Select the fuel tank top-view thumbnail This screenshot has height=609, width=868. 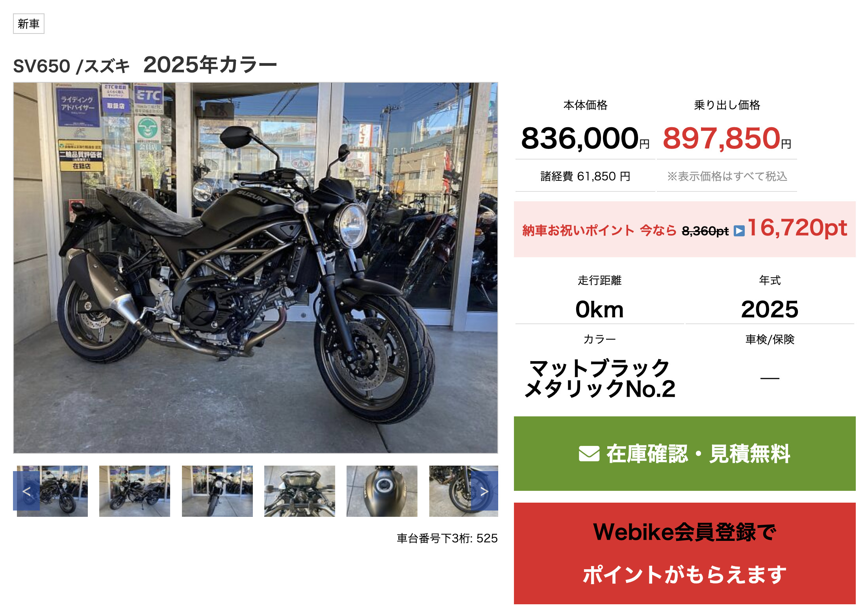click(x=382, y=491)
